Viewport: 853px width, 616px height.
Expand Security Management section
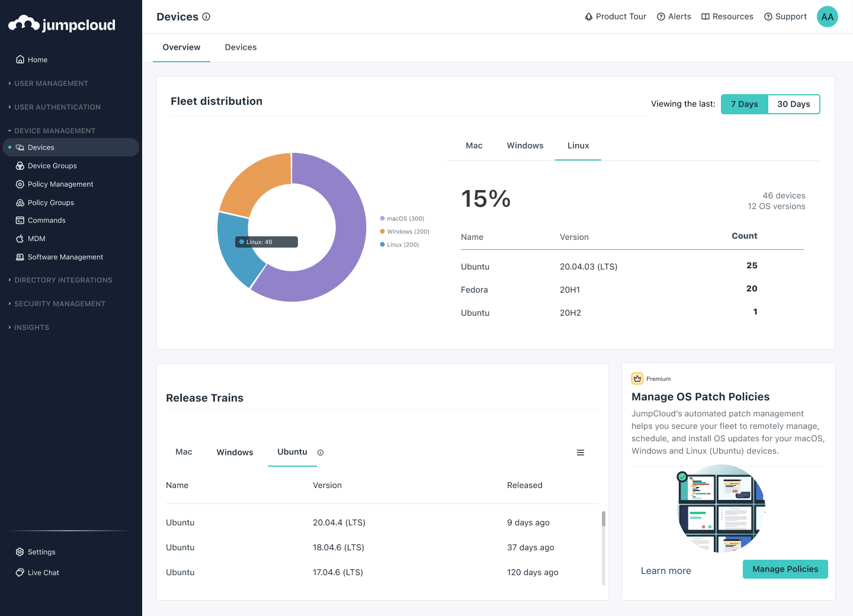point(59,304)
